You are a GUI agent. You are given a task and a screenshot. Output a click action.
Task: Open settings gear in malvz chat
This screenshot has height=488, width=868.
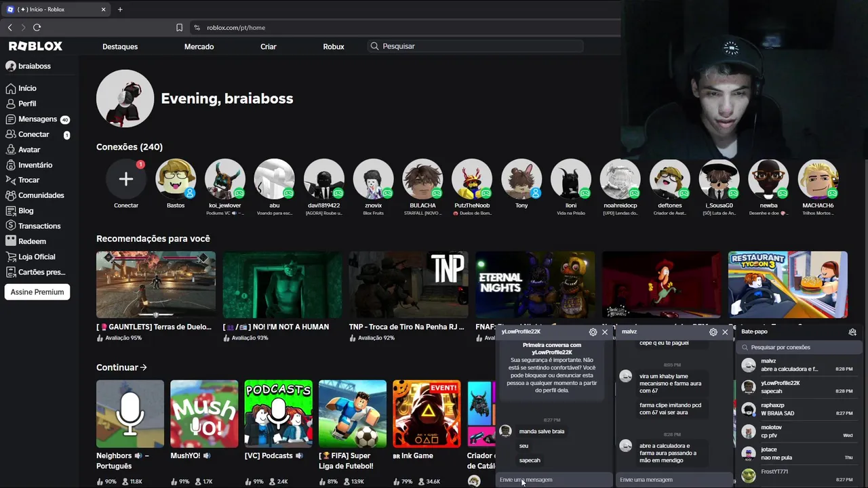click(713, 332)
